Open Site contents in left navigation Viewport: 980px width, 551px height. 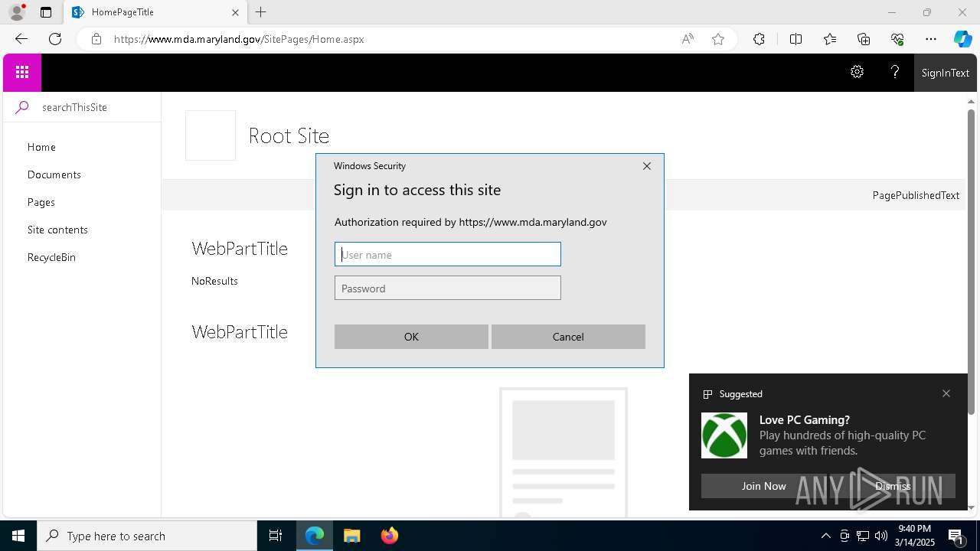(x=57, y=230)
